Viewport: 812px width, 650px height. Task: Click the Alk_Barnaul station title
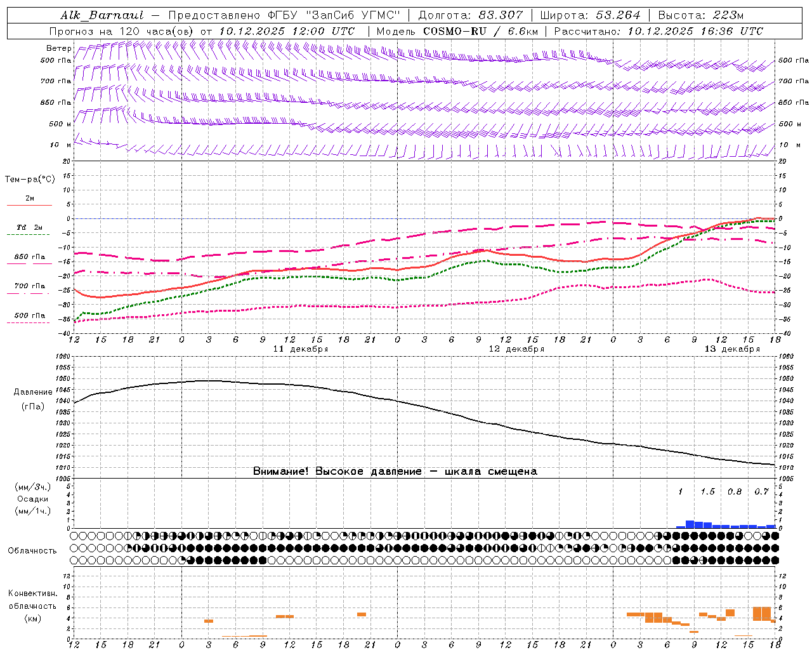pyautogui.click(x=102, y=15)
